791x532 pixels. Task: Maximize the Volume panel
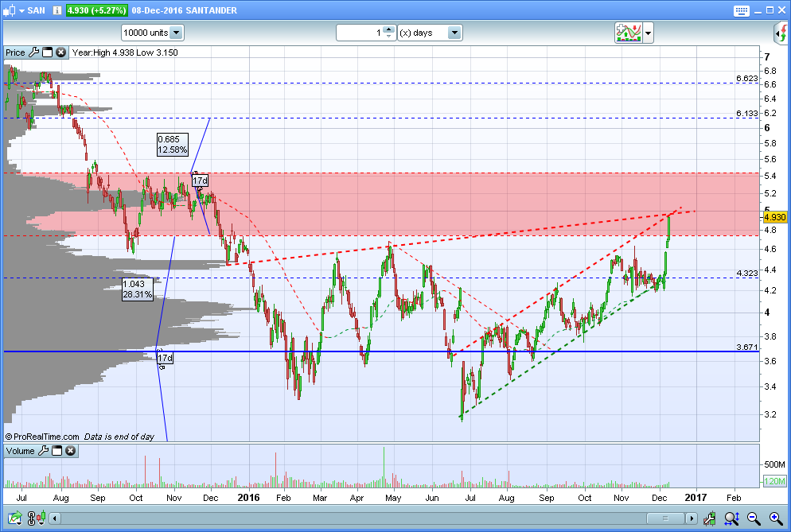tap(57, 450)
